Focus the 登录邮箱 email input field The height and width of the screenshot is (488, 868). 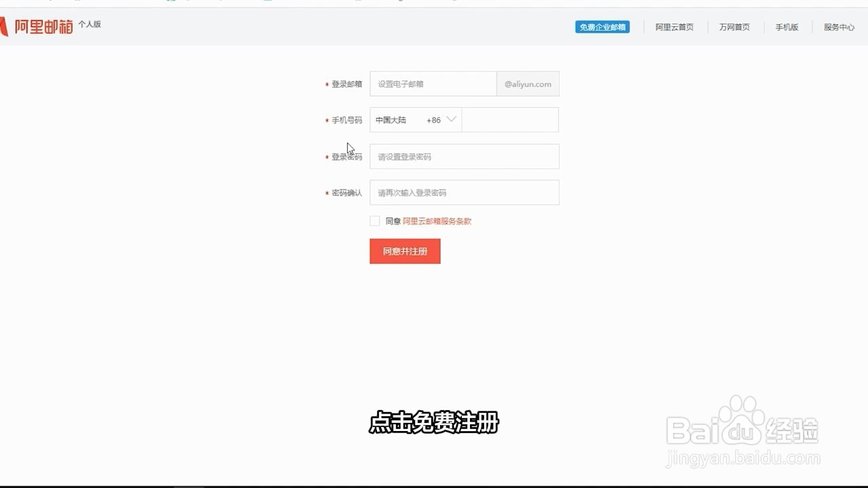[x=433, y=84]
